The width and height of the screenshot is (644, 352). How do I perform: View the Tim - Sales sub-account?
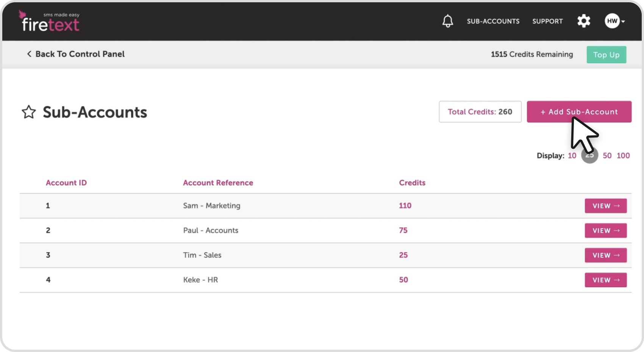[x=605, y=255]
